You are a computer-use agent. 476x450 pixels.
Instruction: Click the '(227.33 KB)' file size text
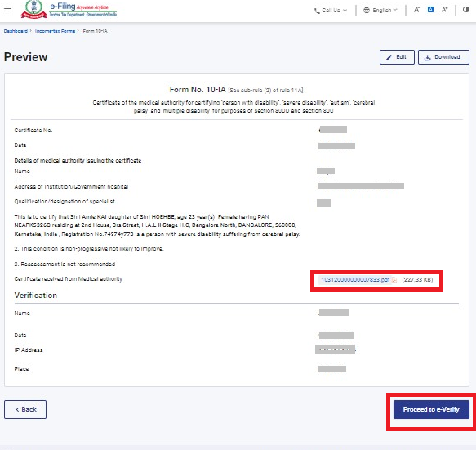tap(417, 279)
